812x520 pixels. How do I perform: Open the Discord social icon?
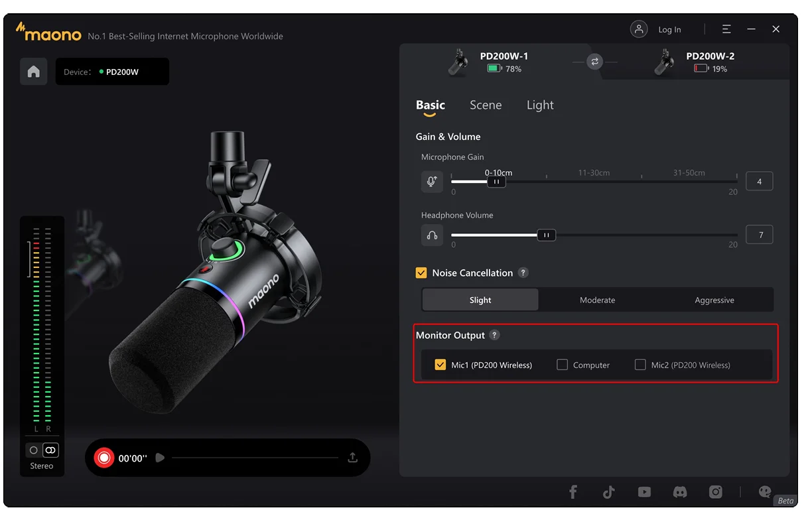click(x=680, y=491)
